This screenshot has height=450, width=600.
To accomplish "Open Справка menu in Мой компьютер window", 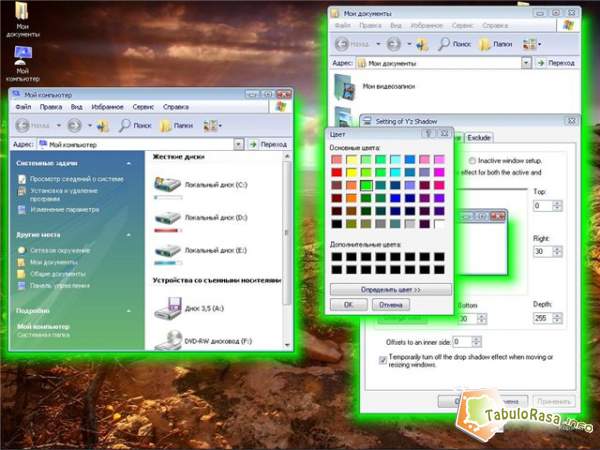I will click(176, 107).
